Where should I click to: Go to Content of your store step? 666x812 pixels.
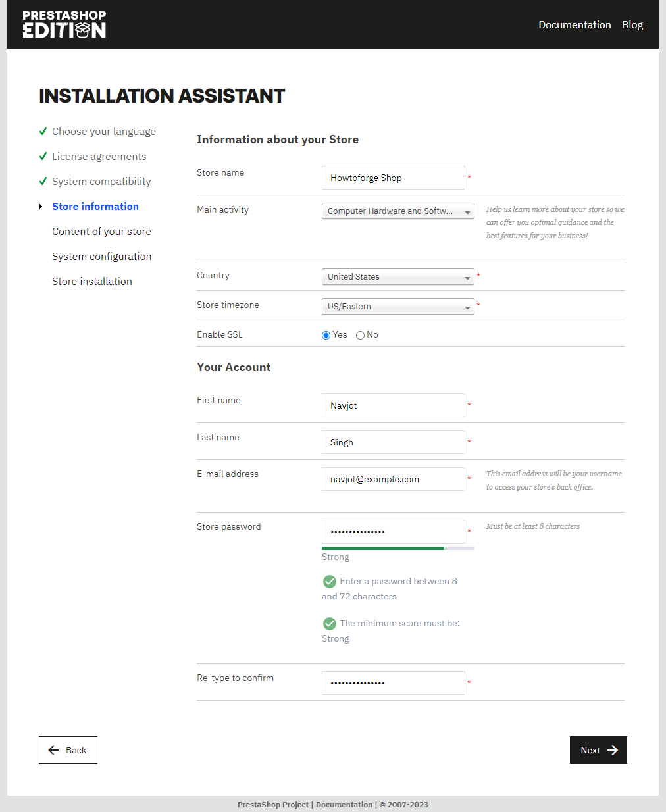101,231
